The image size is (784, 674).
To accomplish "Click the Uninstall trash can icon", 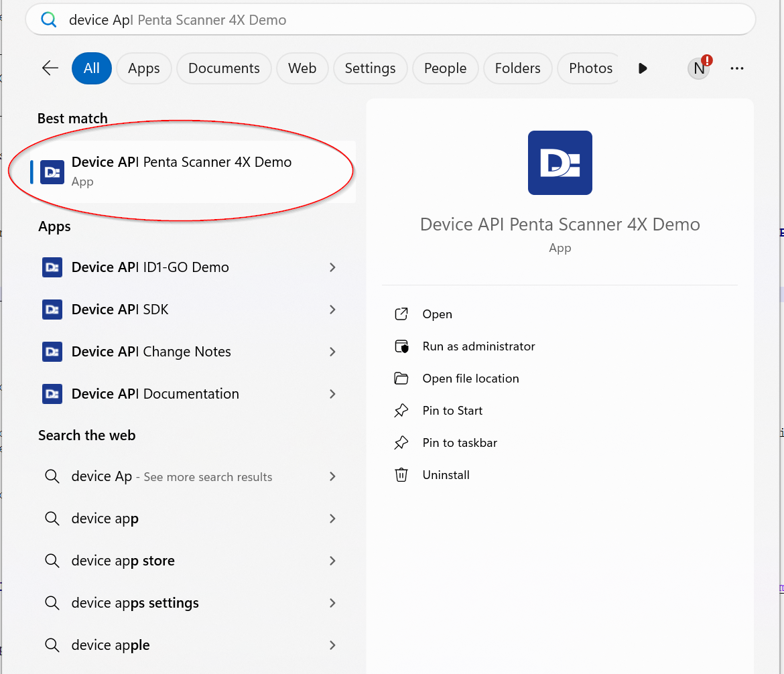I will coord(401,475).
